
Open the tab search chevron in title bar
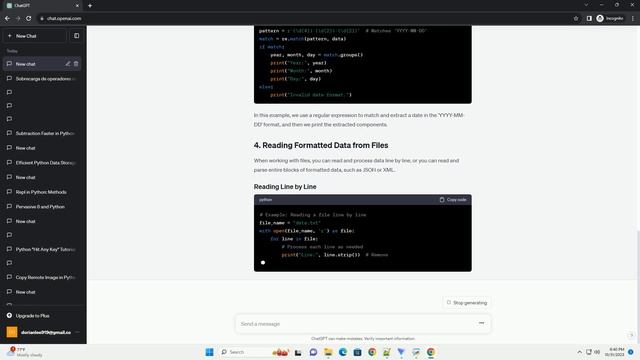(x=586, y=5)
